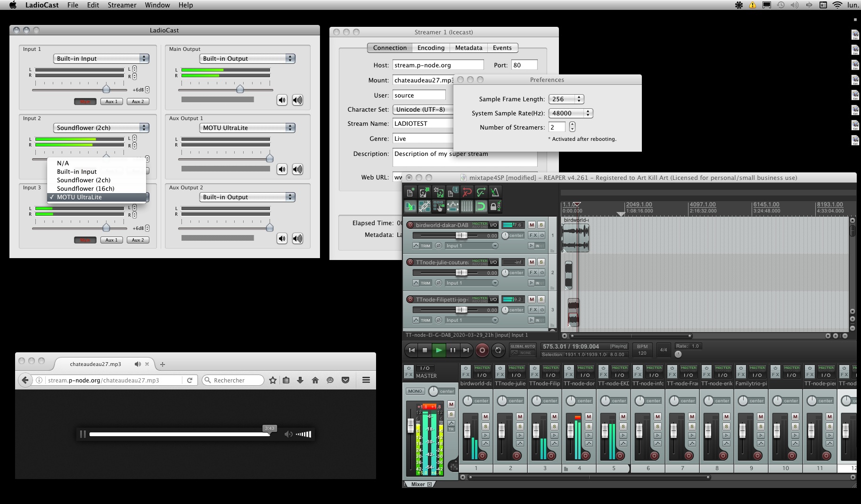This screenshot has height=504, width=861.
Task: Select Soundflower (16ch) in the input list
Action: tap(85, 188)
